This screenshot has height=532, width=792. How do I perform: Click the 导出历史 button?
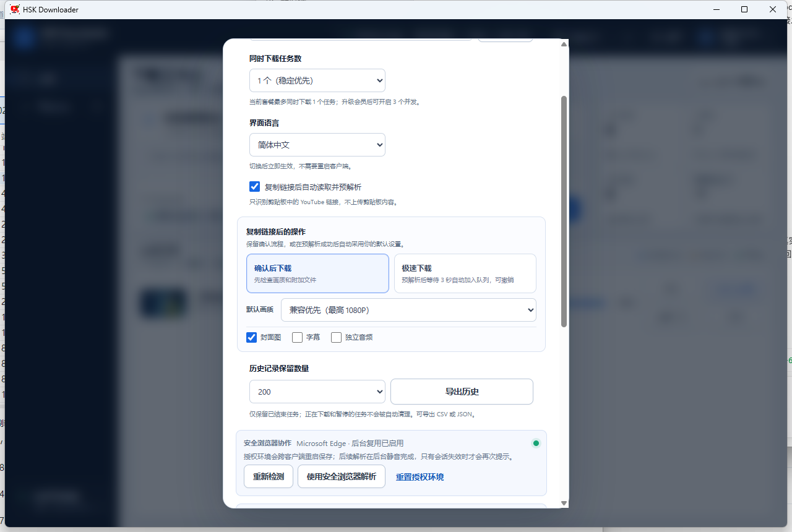pos(462,392)
